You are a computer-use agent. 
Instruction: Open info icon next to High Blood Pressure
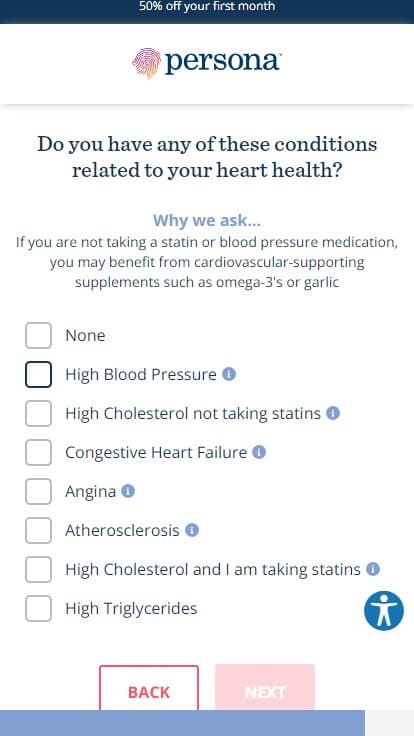[229, 375]
